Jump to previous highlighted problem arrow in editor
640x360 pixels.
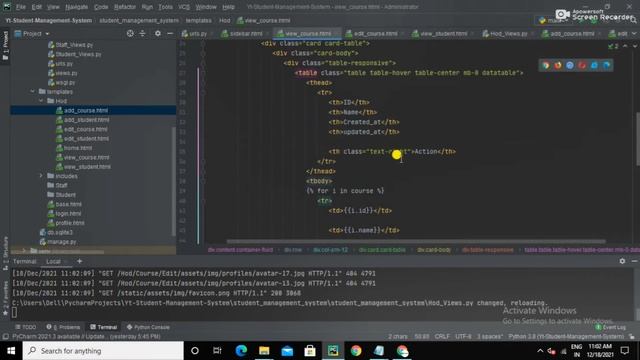tap(625, 46)
